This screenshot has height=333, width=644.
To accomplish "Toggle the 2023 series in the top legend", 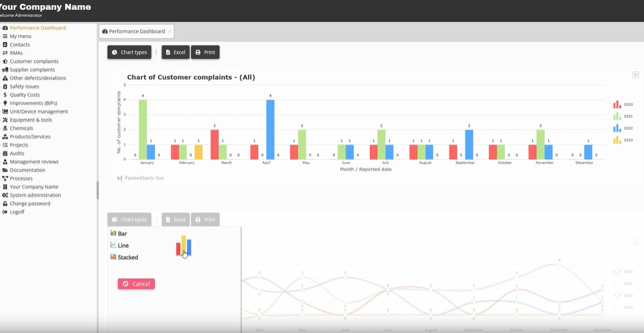I will (623, 140).
